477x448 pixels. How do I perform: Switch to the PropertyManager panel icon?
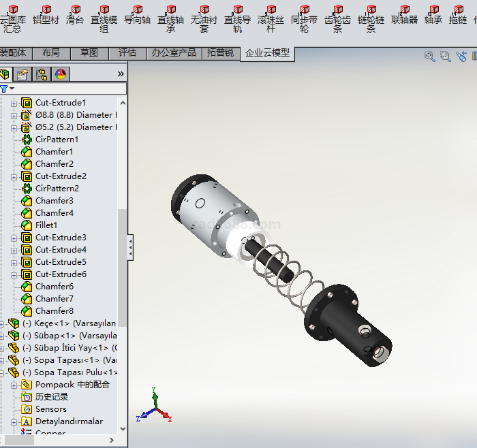tap(23, 74)
